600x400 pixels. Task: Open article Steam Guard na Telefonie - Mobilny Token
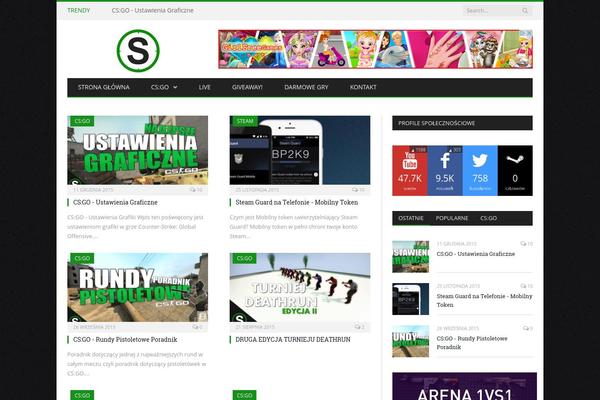[297, 202]
